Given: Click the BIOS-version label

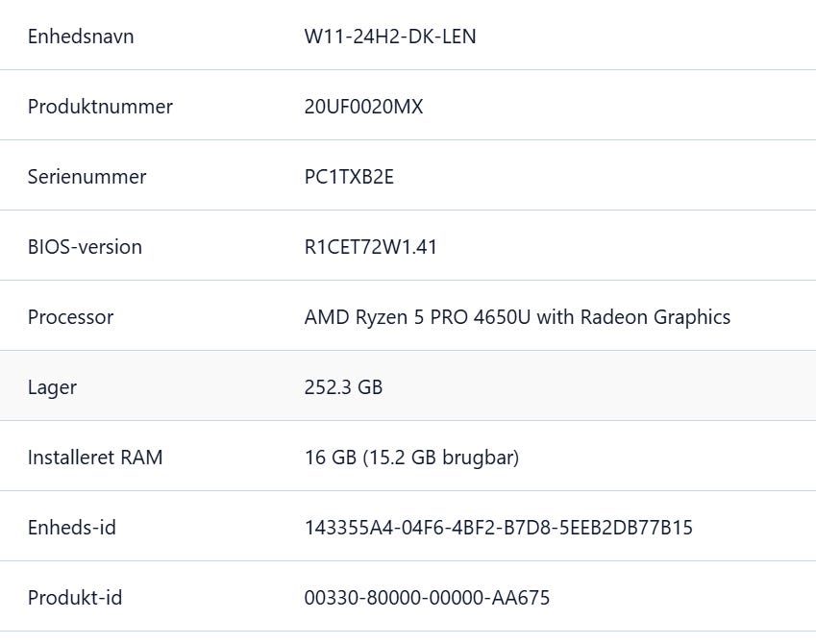Looking at the screenshot, I should click(85, 247).
